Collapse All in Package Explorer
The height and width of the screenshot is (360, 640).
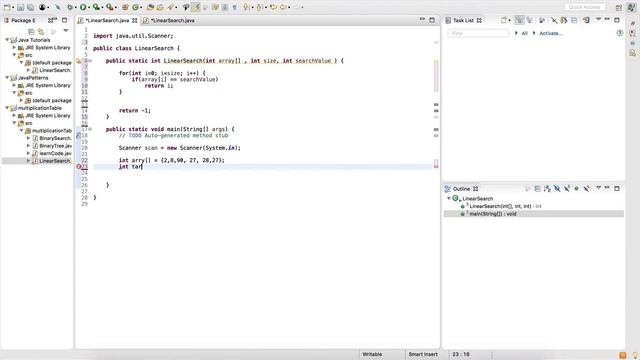[x=31, y=31]
